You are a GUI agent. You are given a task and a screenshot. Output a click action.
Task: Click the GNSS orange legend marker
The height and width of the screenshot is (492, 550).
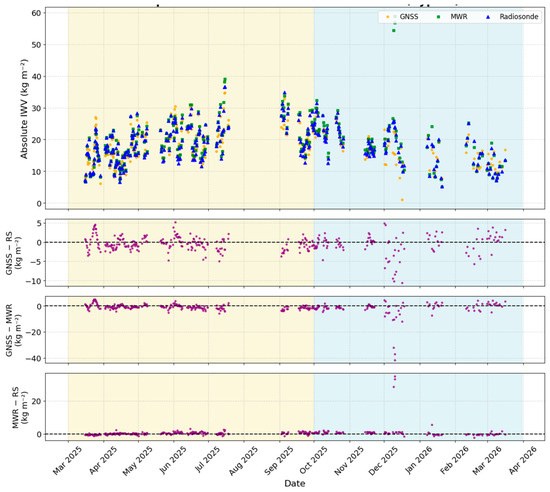[x=388, y=16]
